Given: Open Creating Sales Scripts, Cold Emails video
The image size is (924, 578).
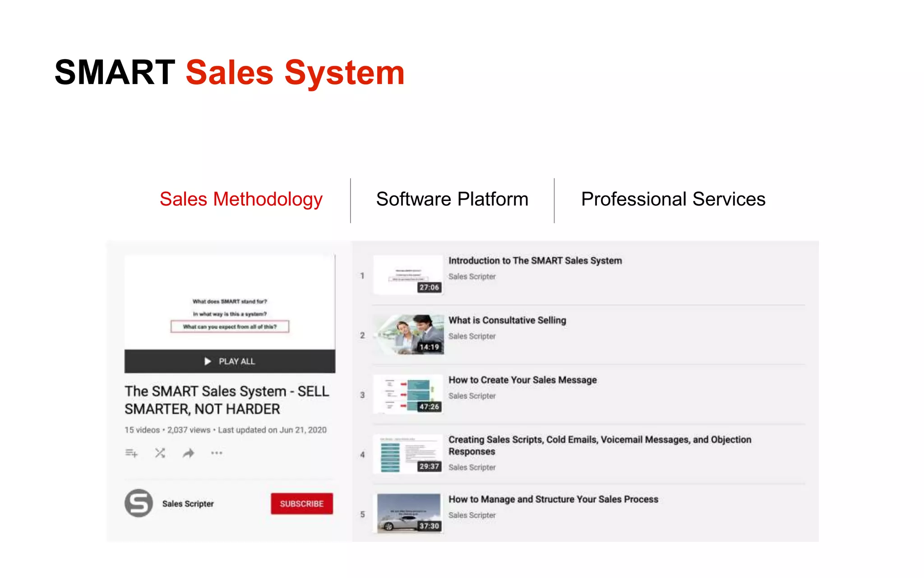Looking at the screenshot, I should tap(600, 445).
